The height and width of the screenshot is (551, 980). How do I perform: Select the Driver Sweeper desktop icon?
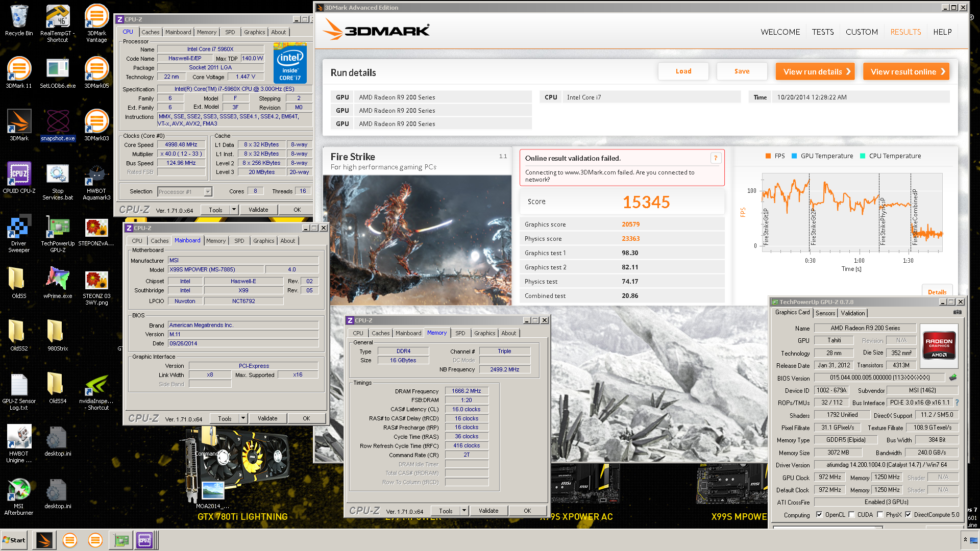point(19,234)
